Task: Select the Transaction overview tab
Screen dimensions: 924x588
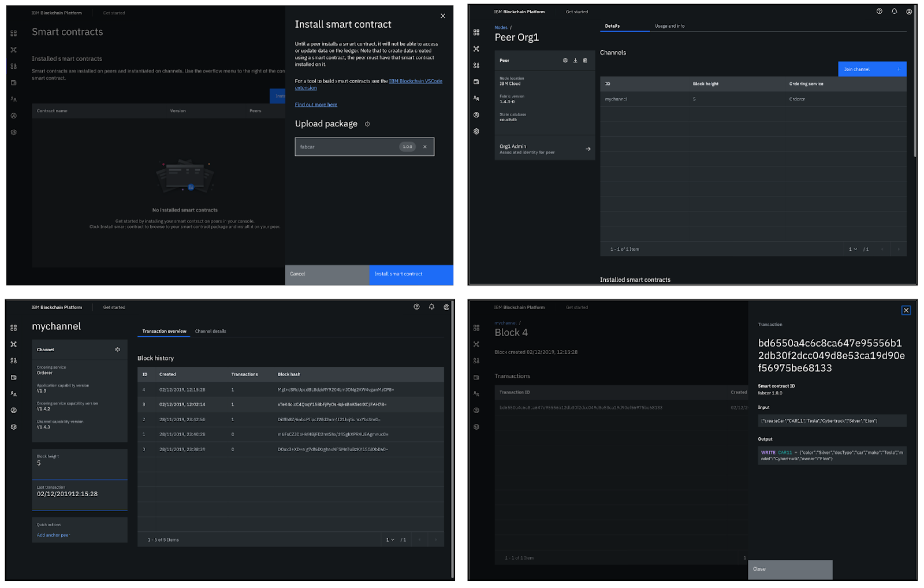Action: (164, 332)
